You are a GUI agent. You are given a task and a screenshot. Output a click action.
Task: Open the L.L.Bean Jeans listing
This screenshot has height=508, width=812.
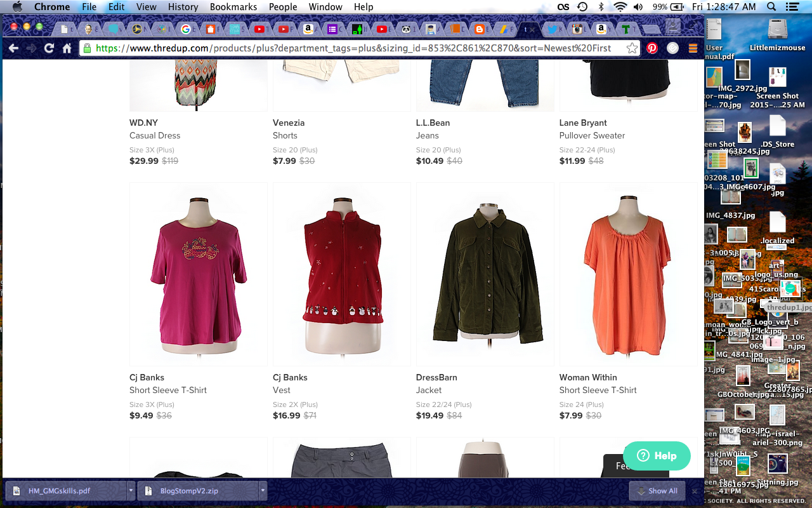tap(428, 135)
